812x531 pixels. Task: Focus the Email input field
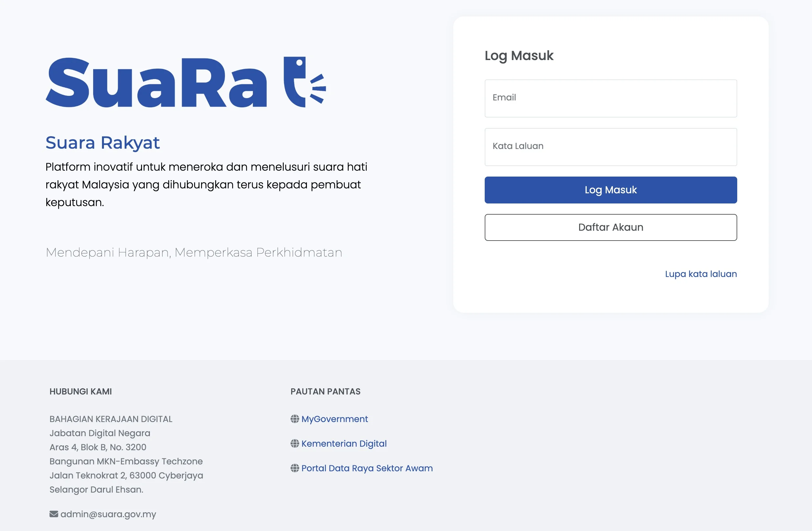point(610,98)
